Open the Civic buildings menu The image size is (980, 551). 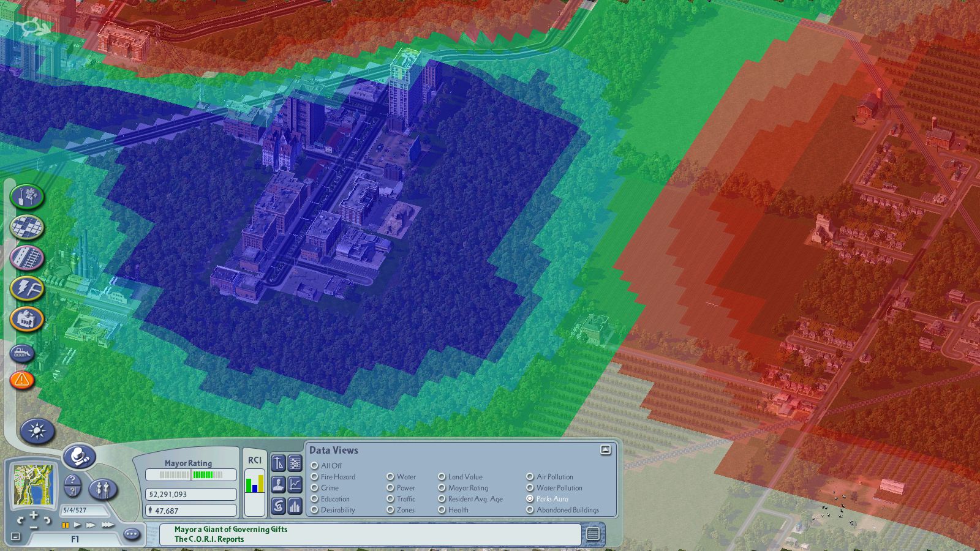pyautogui.click(x=27, y=319)
